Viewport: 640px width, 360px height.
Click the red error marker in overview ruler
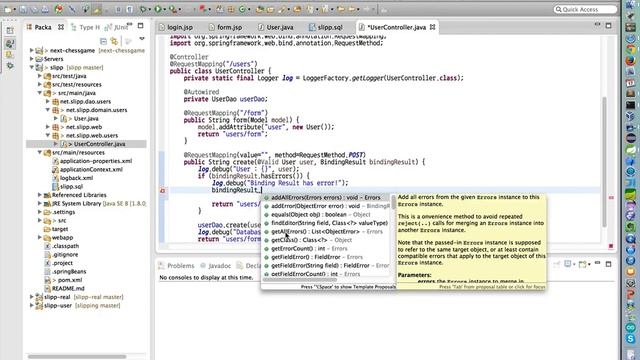point(611,198)
